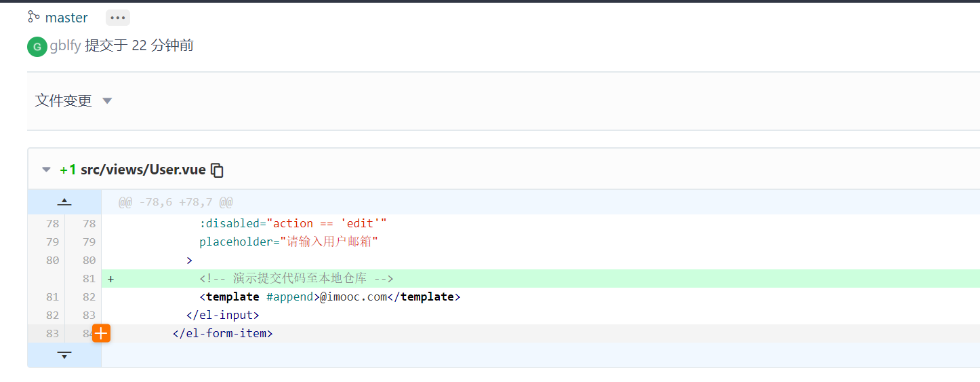Click old line number 83
This screenshot has width=980, height=382.
tap(52, 333)
